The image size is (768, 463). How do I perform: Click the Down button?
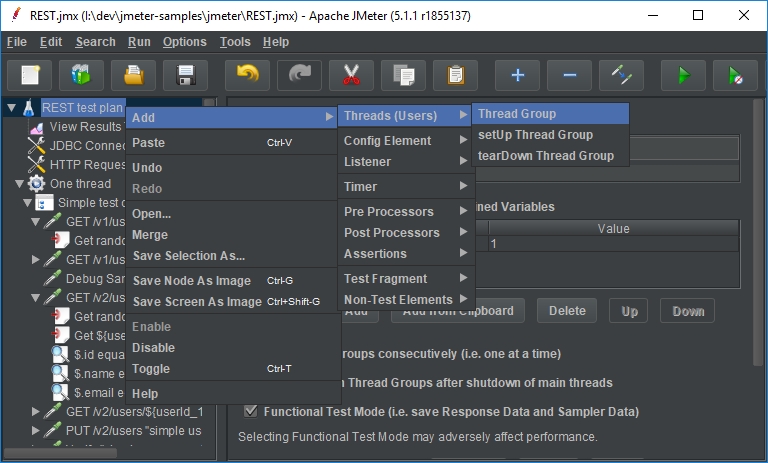[x=688, y=311]
